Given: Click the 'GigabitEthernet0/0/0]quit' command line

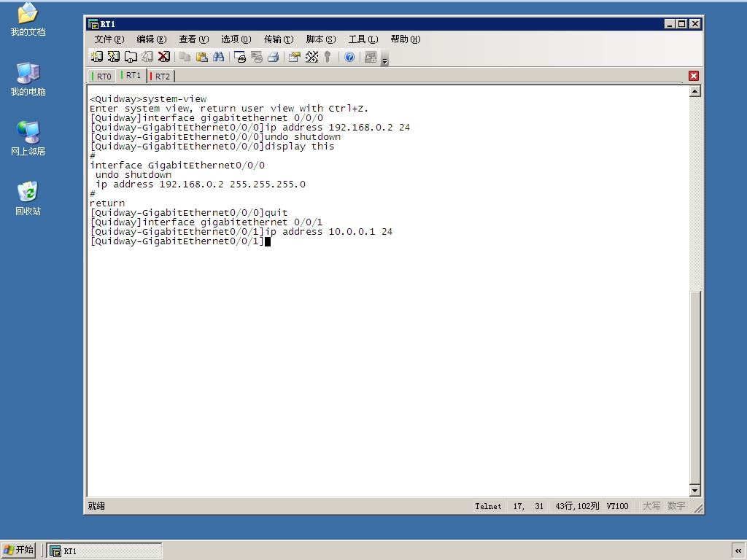Looking at the screenshot, I should 189,213.
